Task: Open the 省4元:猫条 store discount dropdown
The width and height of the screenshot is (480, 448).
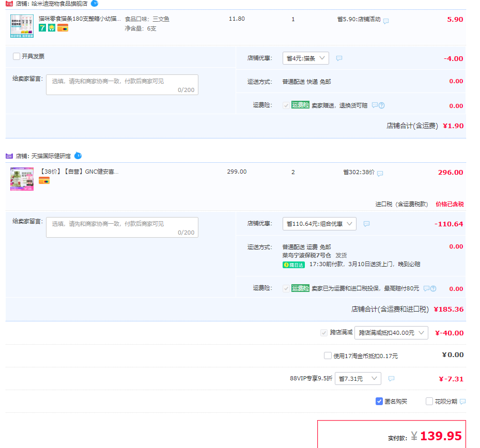Action: point(305,58)
